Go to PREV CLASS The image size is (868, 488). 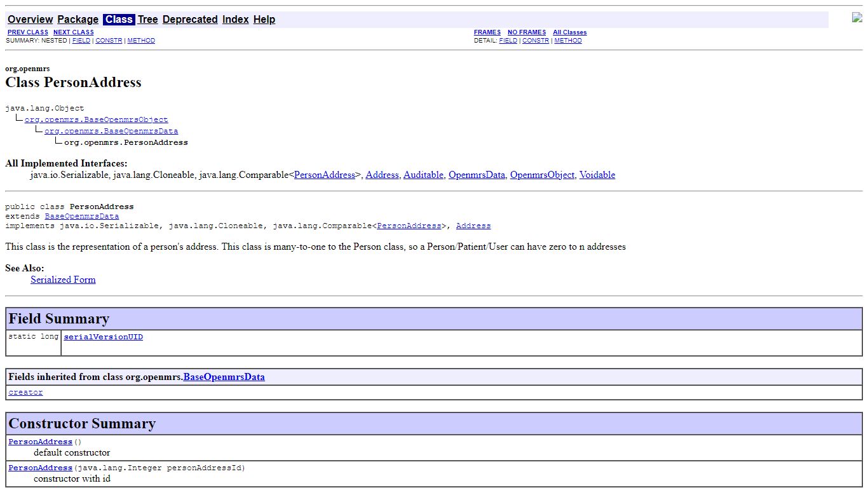[28, 32]
